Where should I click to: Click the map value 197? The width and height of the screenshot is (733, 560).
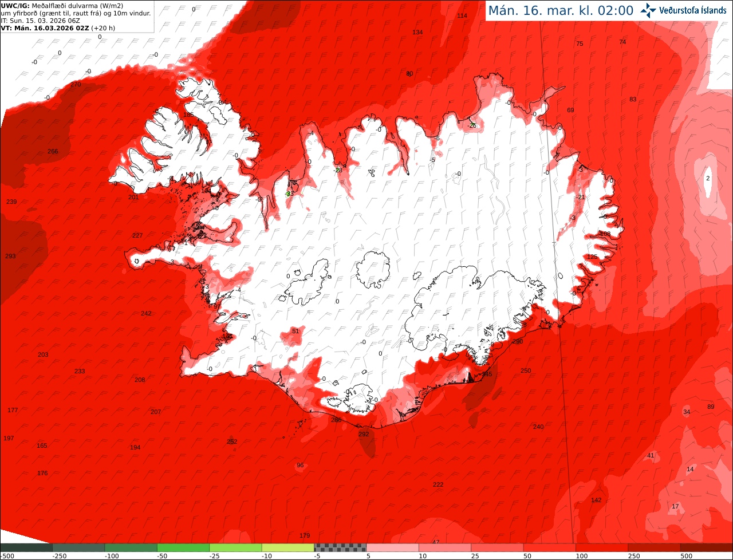9,438
